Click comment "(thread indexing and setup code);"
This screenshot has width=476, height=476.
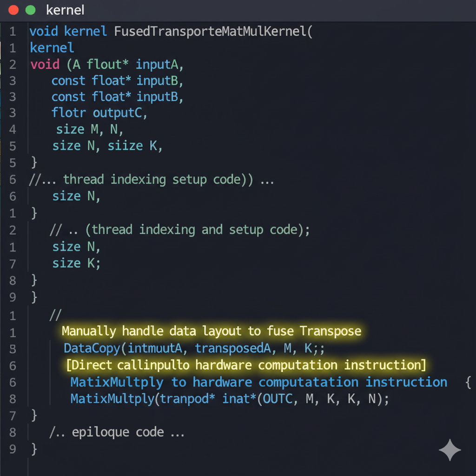click(x=197, y=230)
